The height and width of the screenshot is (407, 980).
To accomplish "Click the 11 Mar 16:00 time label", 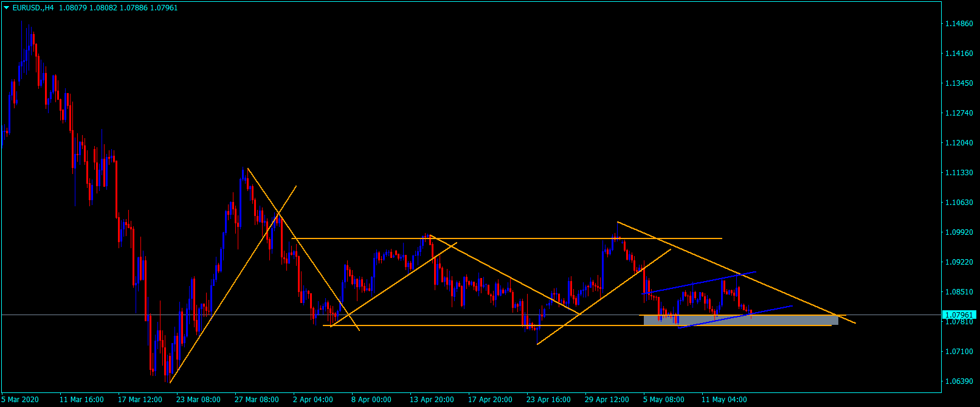I will pyautogui.click(x=81, y=400).
